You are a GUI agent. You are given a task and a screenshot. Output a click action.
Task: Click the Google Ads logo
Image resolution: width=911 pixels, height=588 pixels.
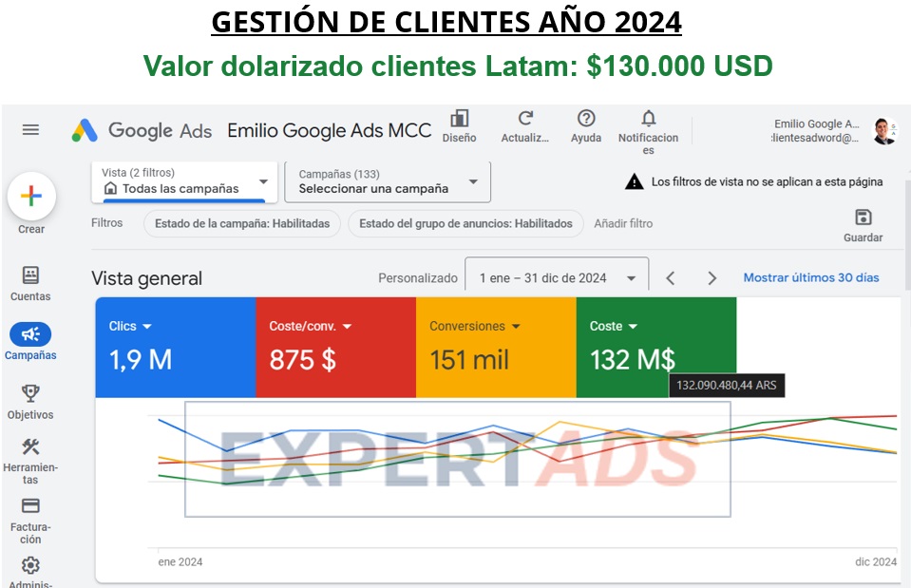click(142, 130)
